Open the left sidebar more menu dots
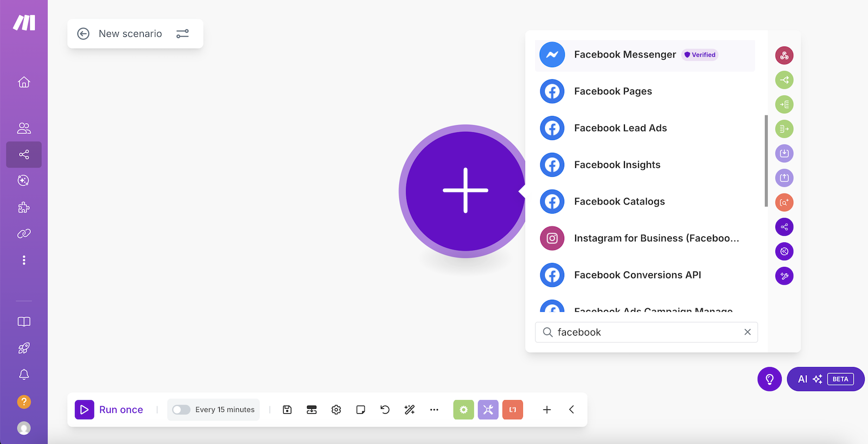868x444 pixels. point(24,260)
